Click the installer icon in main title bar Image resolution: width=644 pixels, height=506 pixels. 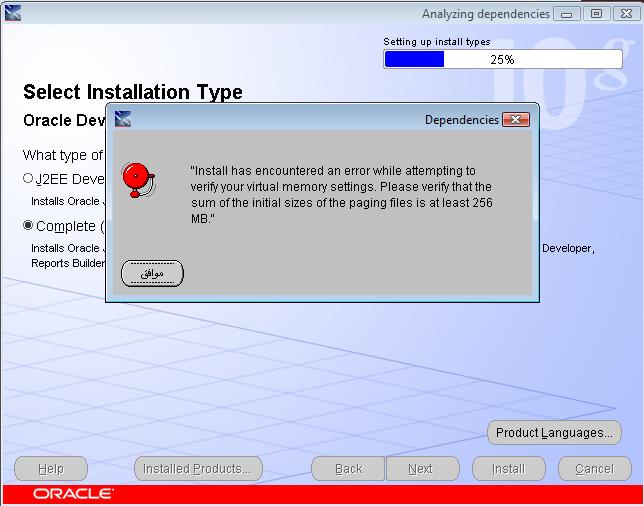click(x=12, y=13)
